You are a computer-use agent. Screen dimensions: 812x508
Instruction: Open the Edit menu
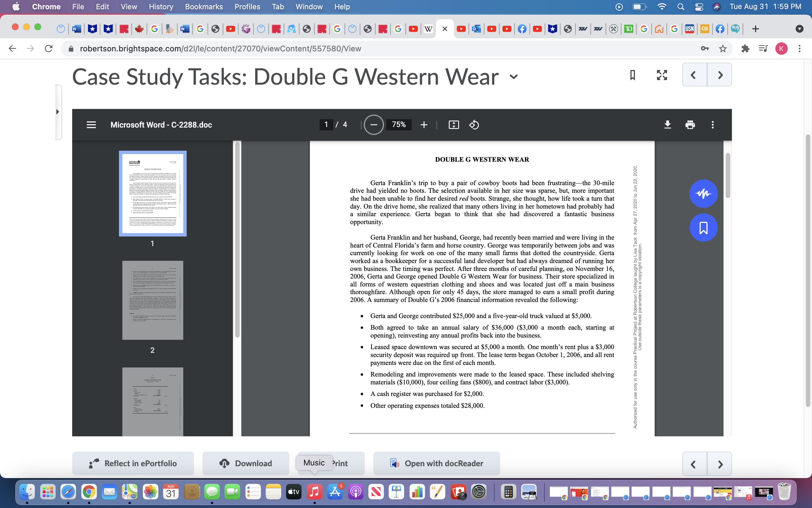102,7
